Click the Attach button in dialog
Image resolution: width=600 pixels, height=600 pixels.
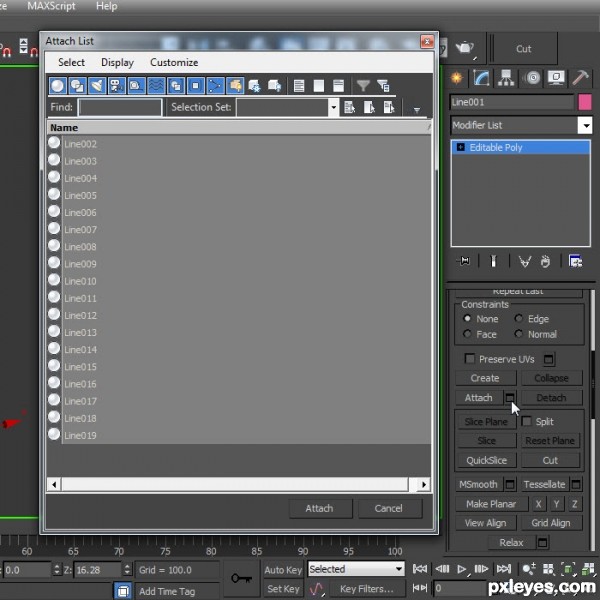coord(320,508)
